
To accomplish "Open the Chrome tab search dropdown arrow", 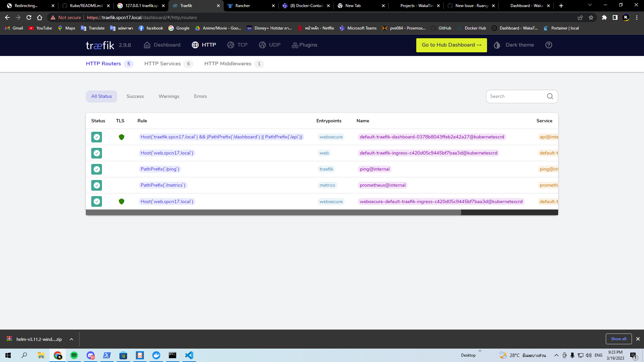I will coord(590,5).
